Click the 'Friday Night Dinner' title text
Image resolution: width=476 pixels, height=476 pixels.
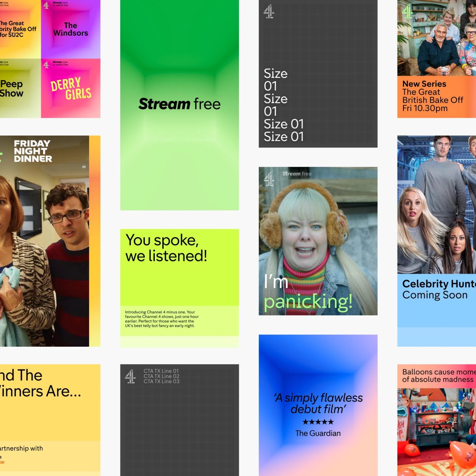point(33,151)
